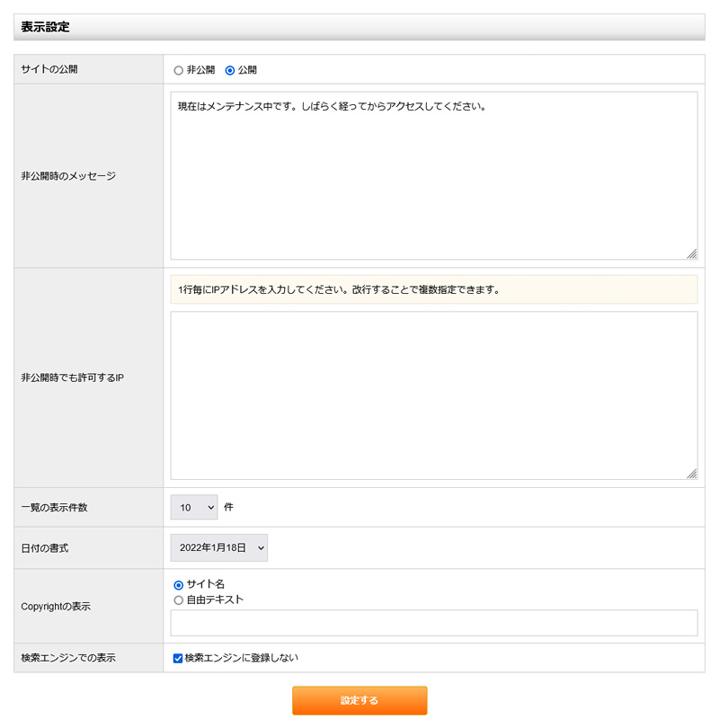Select the 非公開 radio button
719x728 pixels.
tap(178, 68)
